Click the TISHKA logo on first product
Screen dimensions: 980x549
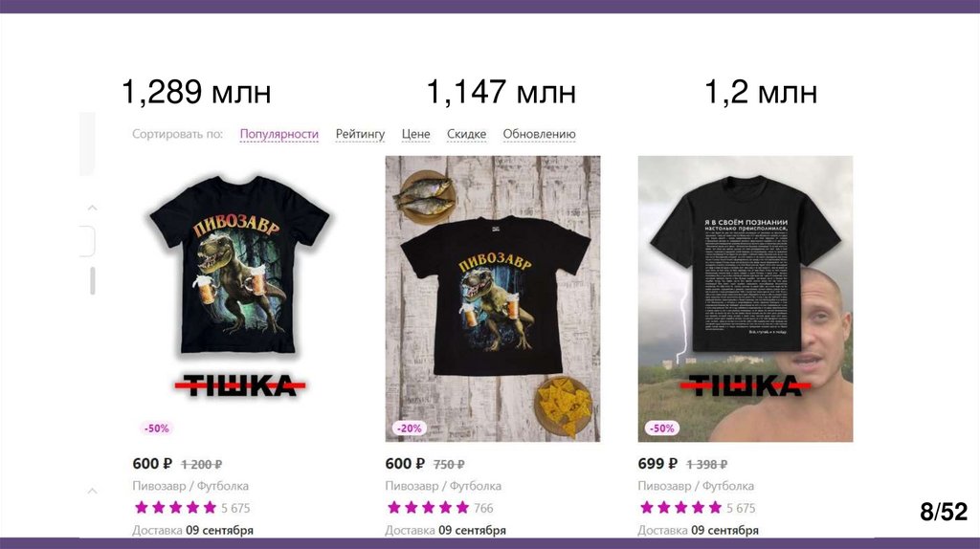point(240,385)
